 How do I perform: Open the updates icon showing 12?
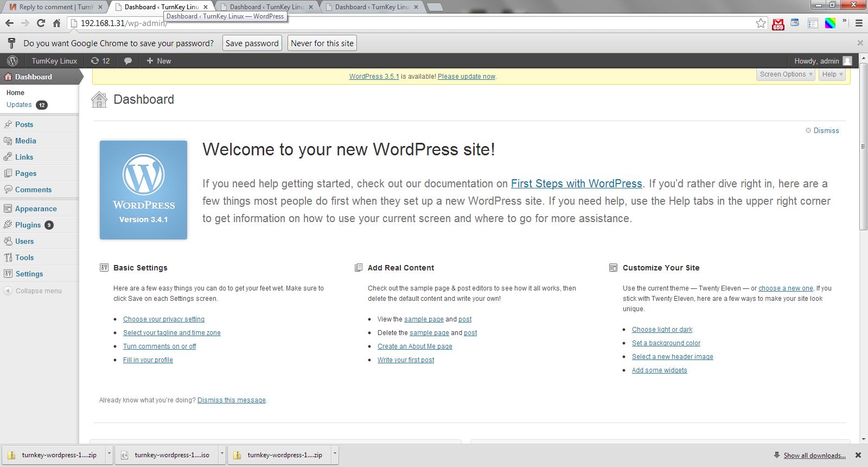100,61
